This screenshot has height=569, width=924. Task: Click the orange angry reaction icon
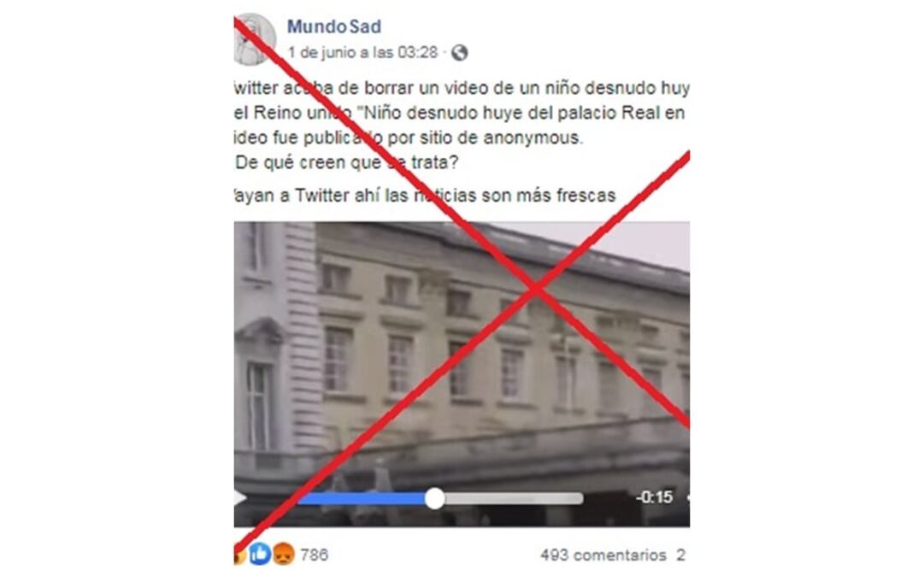tap(284, 554)
